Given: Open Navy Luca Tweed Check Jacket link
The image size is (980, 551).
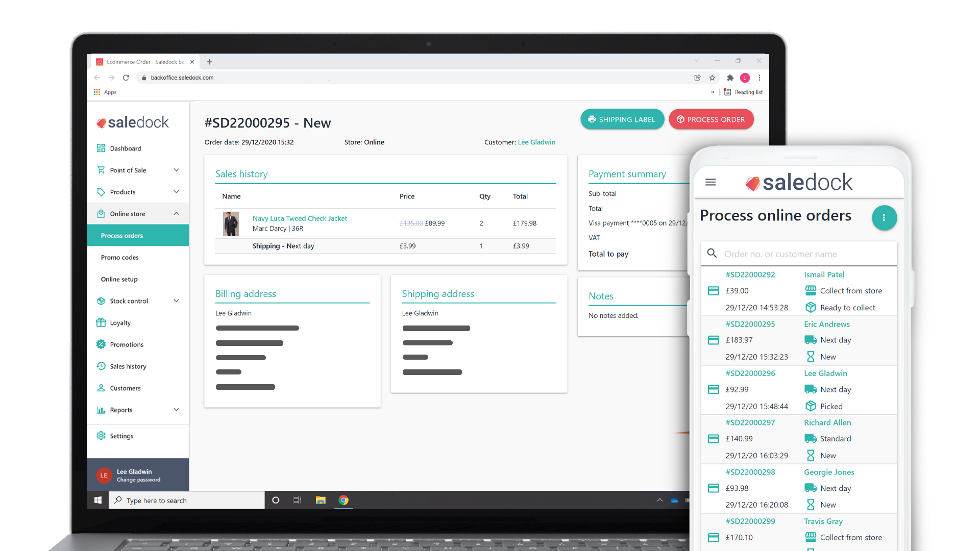Looking at the screenshot, I should [x=300, y=218].
